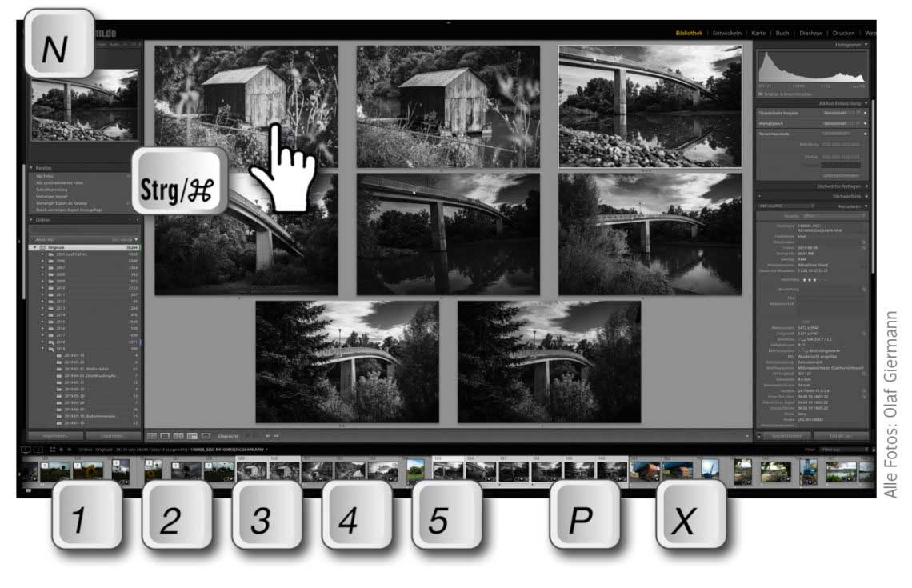
Task: Open people view from the toolbar
Action: pos(206,436)
